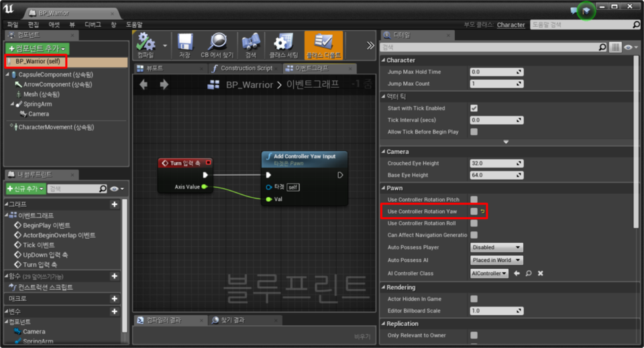Enable Only Relevant to Owner checkbox
Screen dimensions: 644x348
[474, 335]
